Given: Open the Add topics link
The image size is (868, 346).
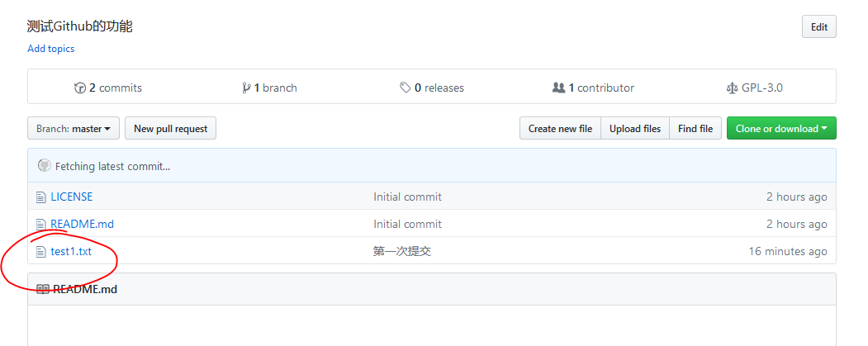Looking at the screenshot, I should [x=51, y=49].
